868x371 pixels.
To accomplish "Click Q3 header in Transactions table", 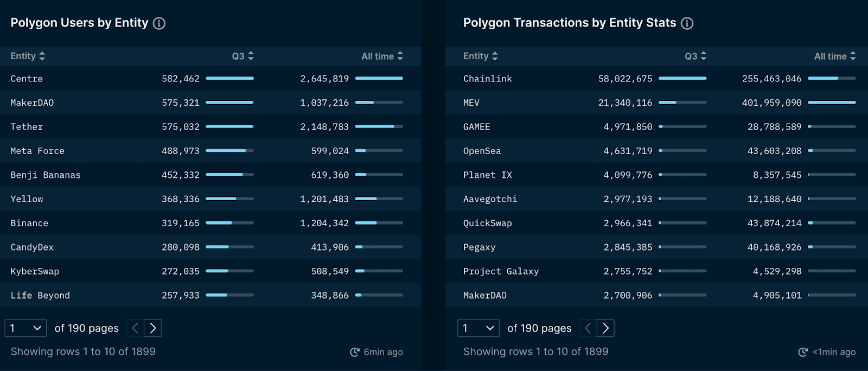I will coord(691,56).
